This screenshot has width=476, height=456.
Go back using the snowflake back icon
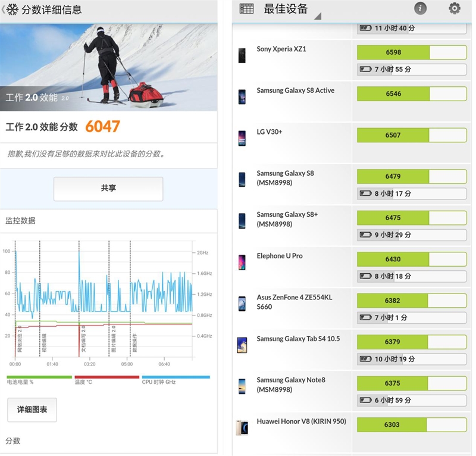(10, 10)
